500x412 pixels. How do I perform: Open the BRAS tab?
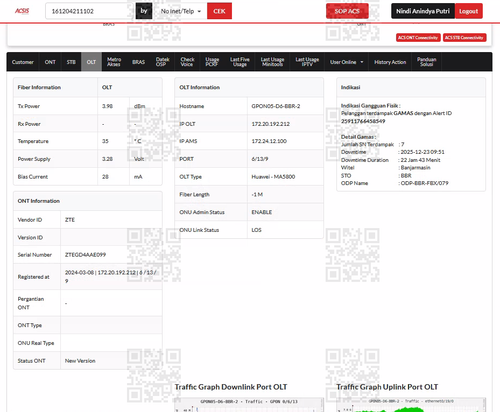click(138, 62)
